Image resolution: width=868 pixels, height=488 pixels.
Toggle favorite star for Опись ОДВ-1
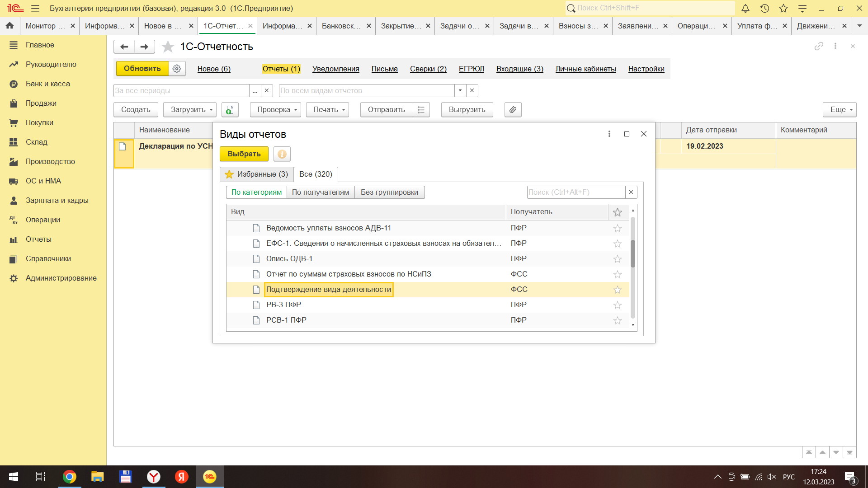617,259
